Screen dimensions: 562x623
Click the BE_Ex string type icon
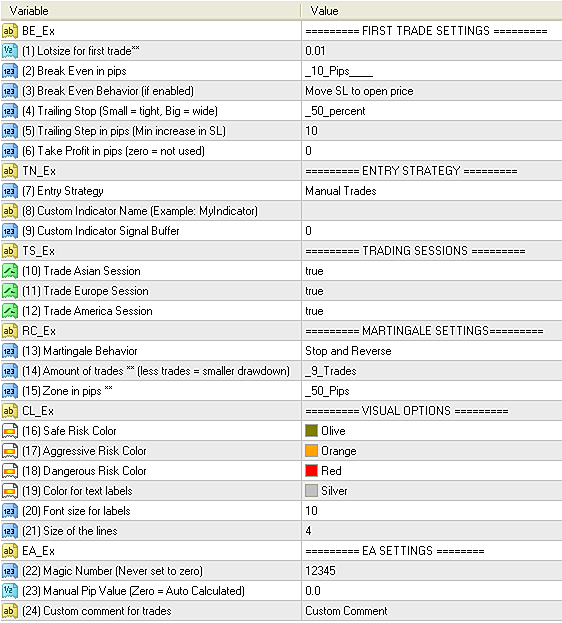[10, 31]
